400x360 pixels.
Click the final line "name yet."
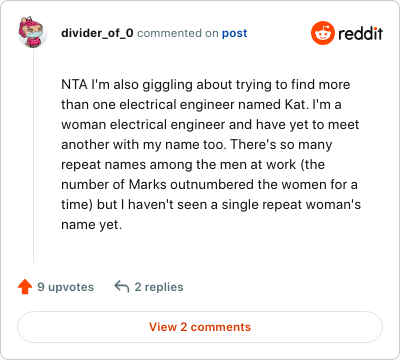(x=92, y=225)
